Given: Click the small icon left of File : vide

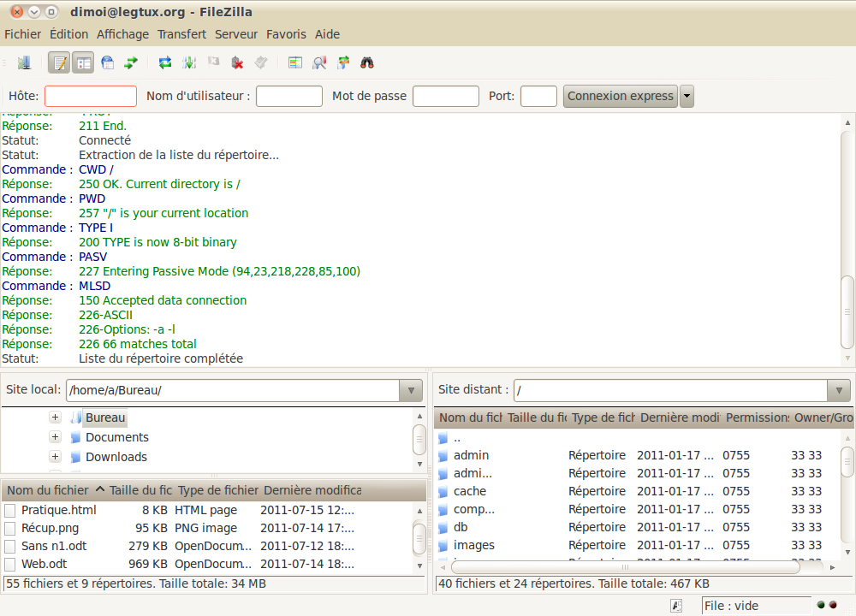Looking at the screenshot, I should (x=676, y=606).
